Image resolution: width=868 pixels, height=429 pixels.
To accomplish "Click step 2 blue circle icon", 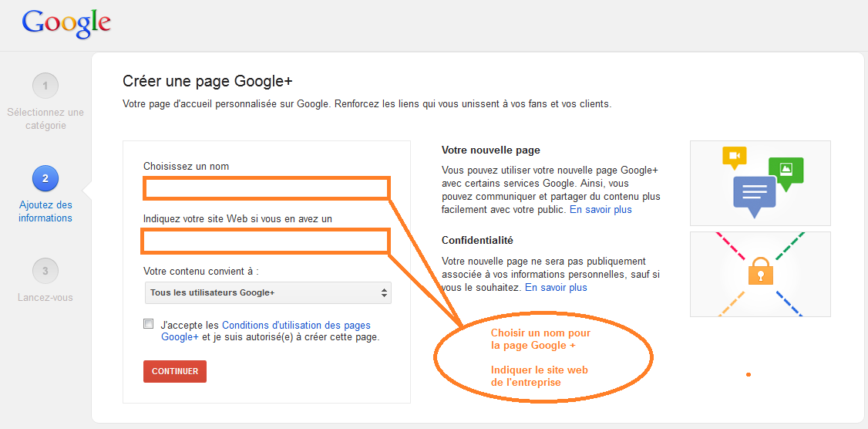I will pyautogui.click(x=45, y=178).
